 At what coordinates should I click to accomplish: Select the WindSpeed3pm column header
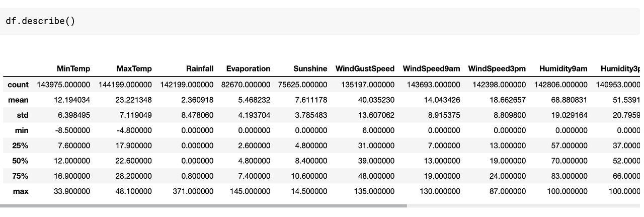pyautogui.click(x=497, y=68)
